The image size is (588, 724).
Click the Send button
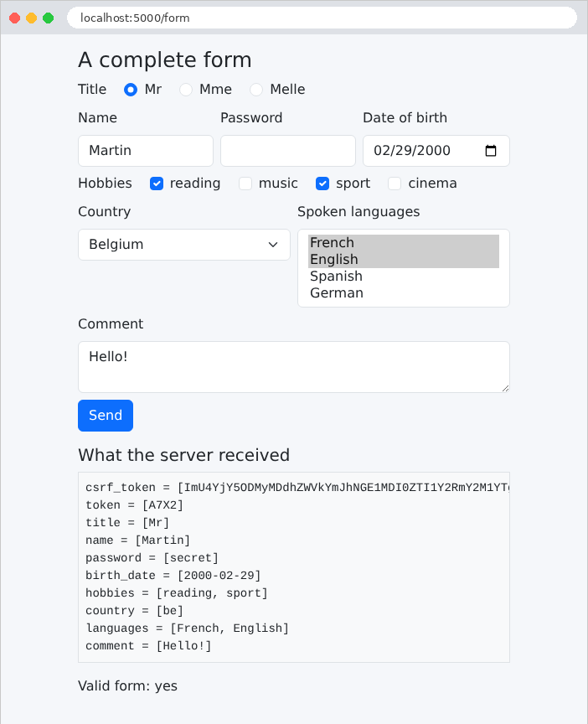tap(106, 416)
